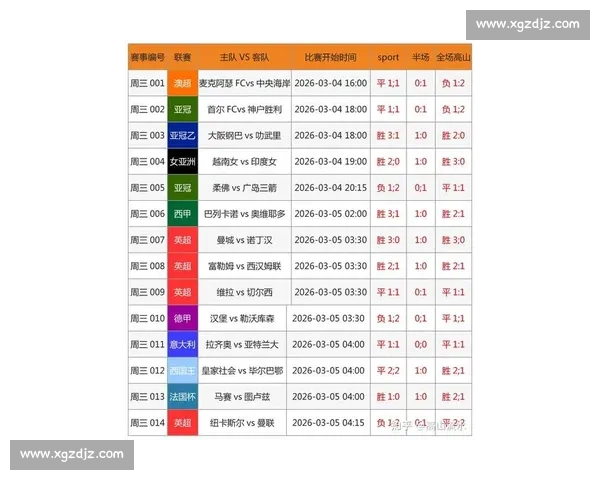Select 大阪钢巴 vs 叻武里 match
Screen dimensions: 600x480
244,136
